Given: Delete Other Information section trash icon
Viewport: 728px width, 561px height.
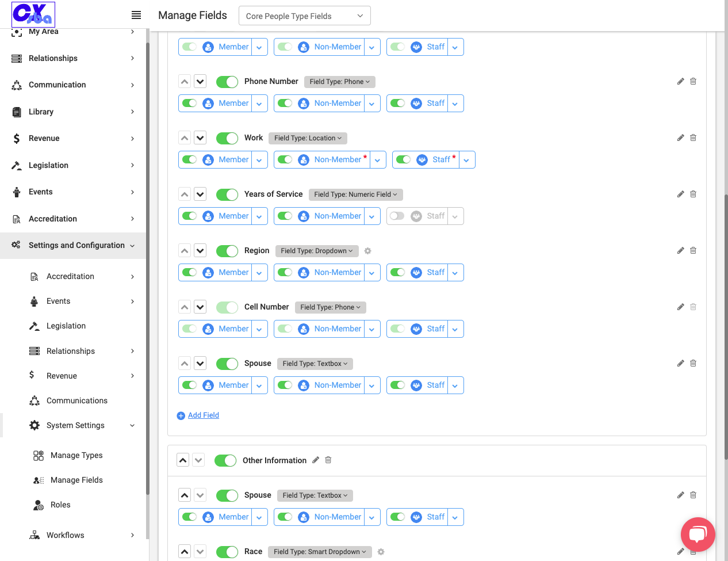Looking at the screenshot, I should (x=328, y=460).
